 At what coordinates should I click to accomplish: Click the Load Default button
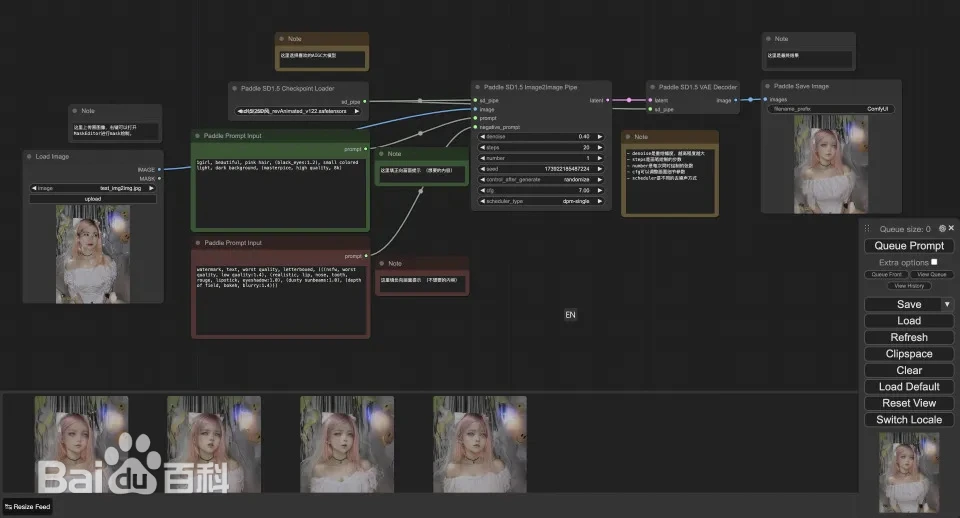tap(909, 386)
